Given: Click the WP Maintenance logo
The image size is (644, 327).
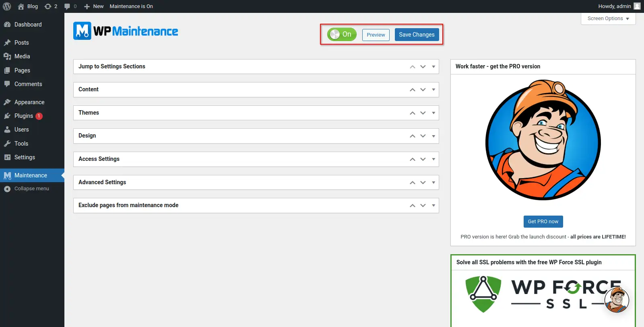Looking at the screenshot, I should click(x=126, y=31).
